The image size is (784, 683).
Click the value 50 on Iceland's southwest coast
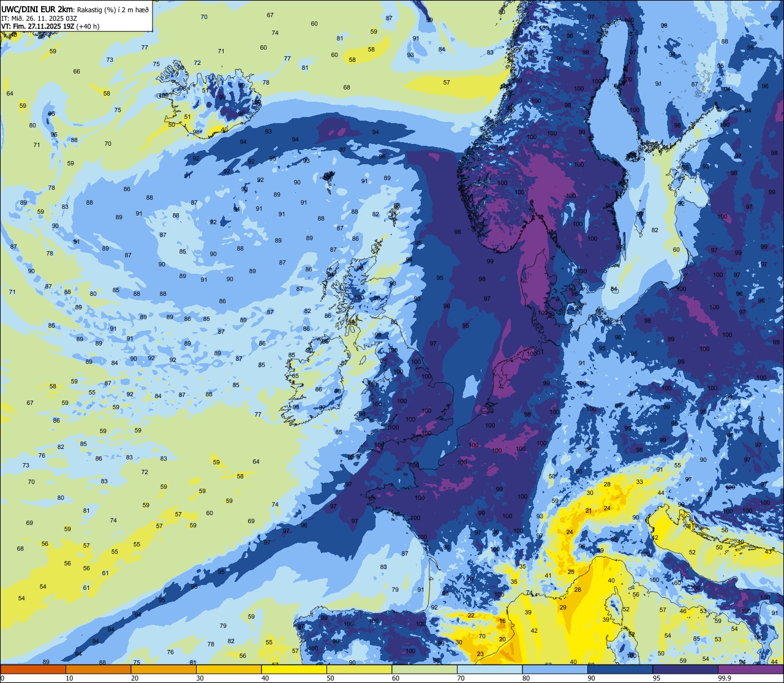[171, 124]
